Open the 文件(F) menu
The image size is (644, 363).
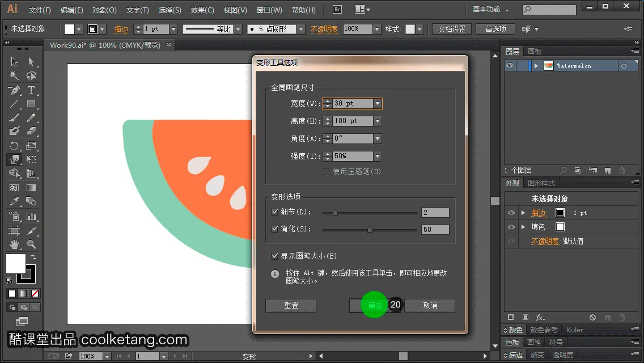(40, 10)
